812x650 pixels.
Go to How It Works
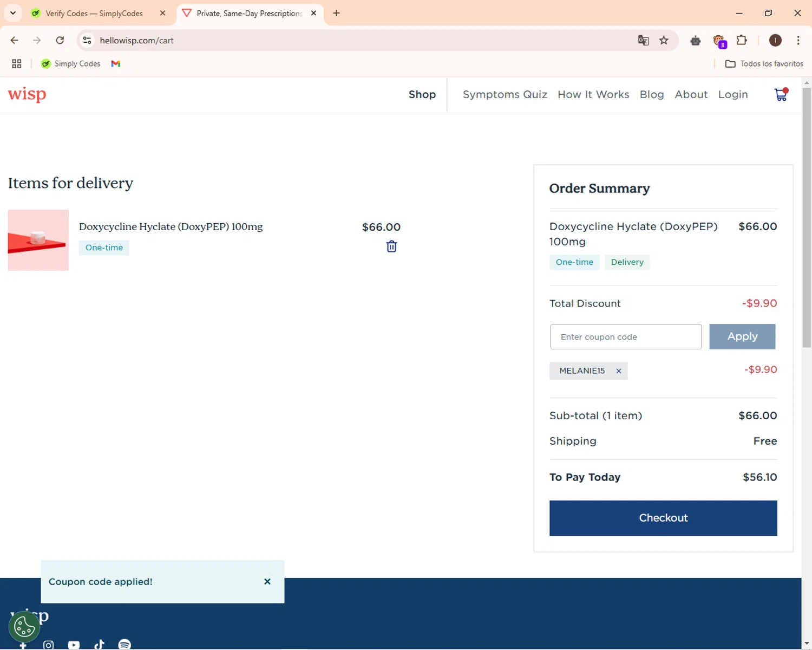click(x=593, y=94)
